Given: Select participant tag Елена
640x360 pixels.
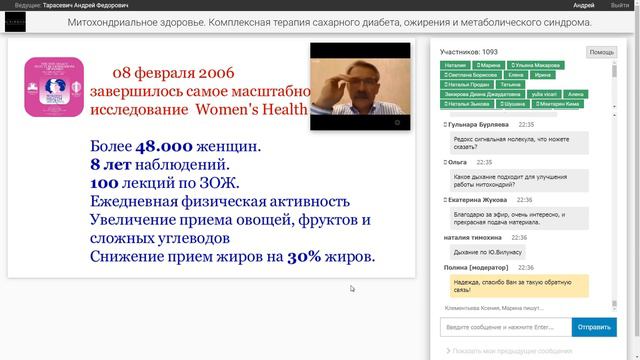Looking at the screenshot, I should [x=516, y=75].
